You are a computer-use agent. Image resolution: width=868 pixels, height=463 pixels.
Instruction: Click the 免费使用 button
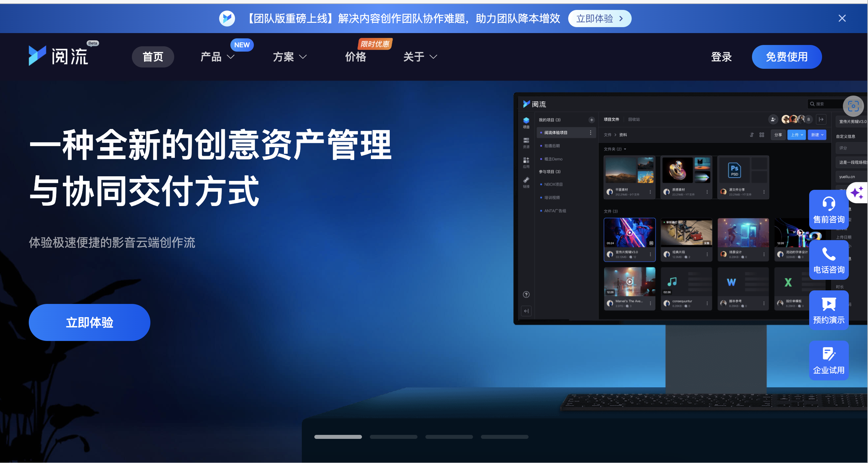point(786,57)
